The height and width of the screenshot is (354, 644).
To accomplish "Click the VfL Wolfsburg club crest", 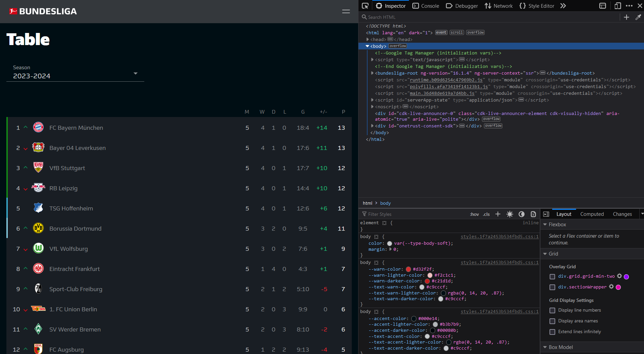I will [x=38, y=248].
